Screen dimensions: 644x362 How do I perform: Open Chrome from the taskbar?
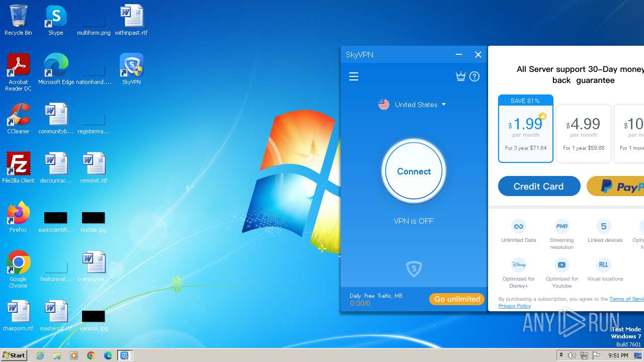pyautogui.click(x=91, y=355)
